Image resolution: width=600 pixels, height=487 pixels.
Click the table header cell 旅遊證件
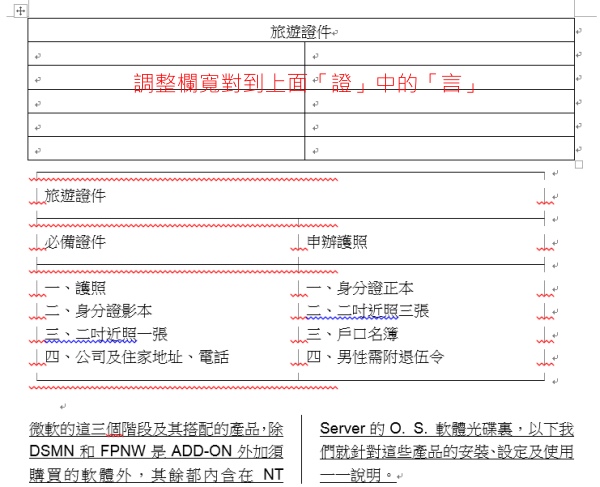(301, 30)
